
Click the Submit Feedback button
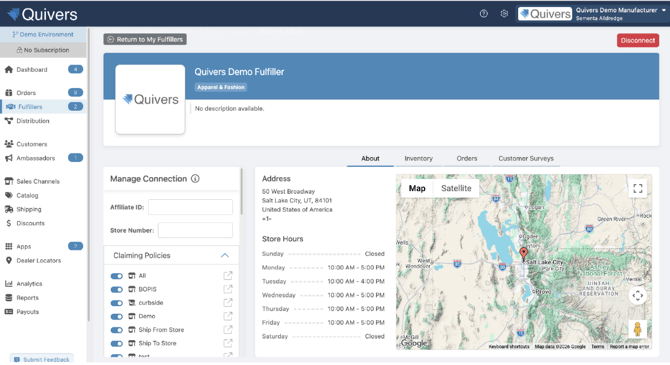click(x=42, y=359)
